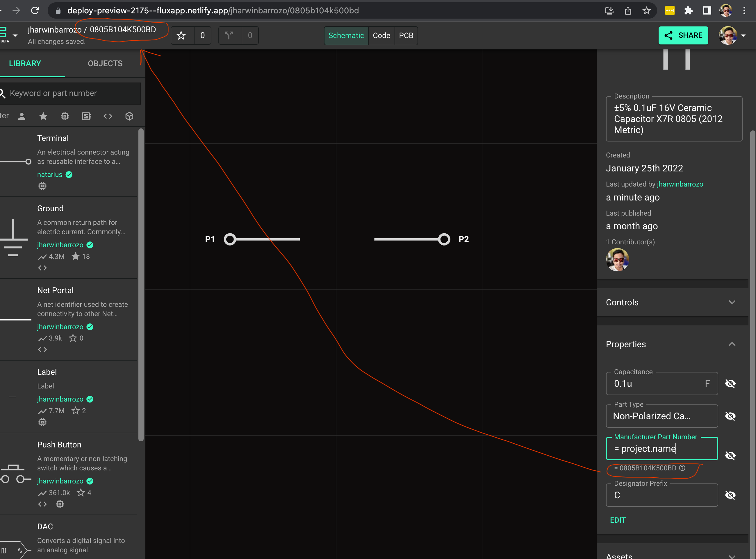Image resolution: width=756 pixels, height=559 pixels.
Task: Toggle visibility of Capacitance property
Action: point(730,384)
